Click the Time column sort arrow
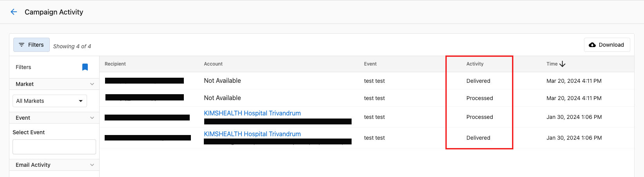The height and width of the screenshot is (177, 644). (562, 64)
